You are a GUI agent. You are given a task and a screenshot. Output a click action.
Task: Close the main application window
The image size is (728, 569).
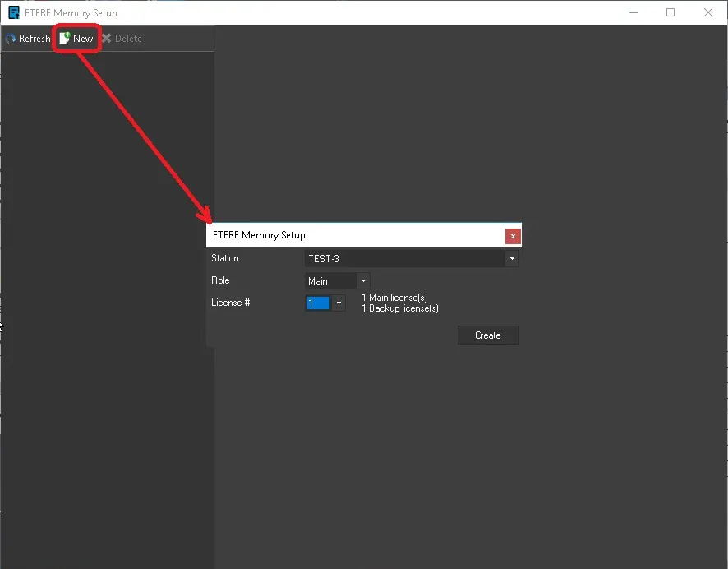coord(708,12)
